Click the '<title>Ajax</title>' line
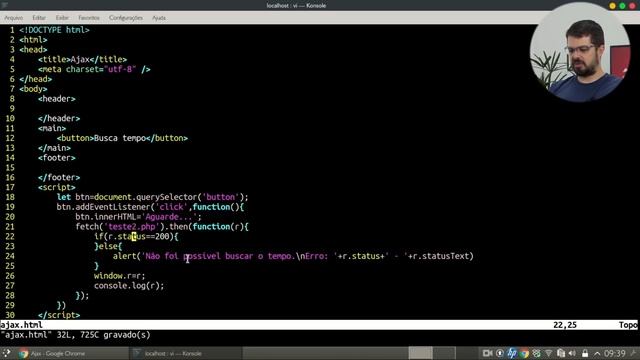Viewport: 640px width, 360px height. [82, 60]
